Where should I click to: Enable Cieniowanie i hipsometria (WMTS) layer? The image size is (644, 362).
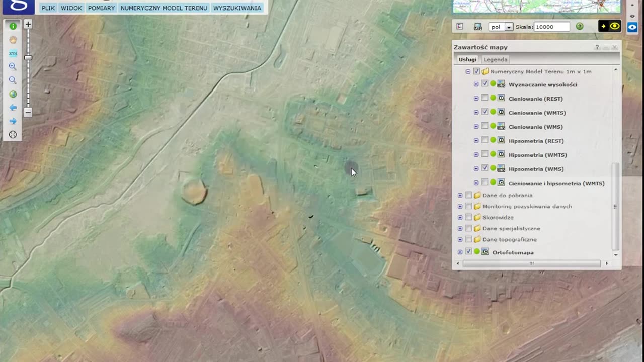click(485, 183)
